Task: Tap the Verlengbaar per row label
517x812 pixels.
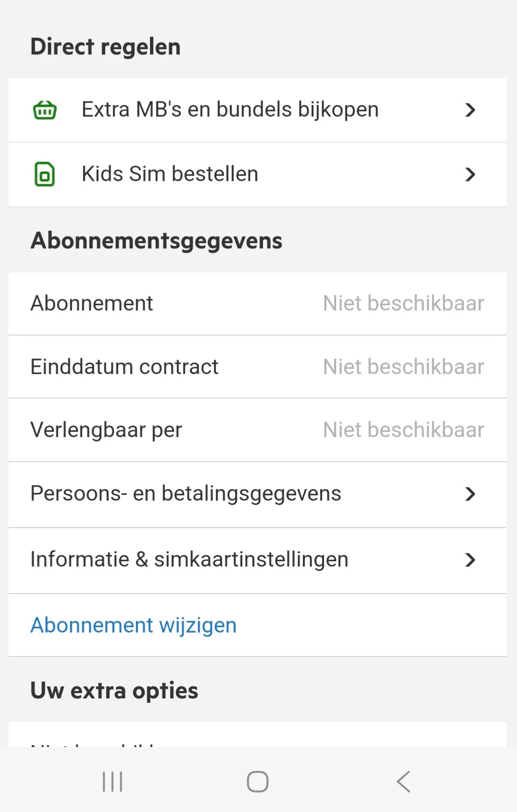Action: click(106, 430)
